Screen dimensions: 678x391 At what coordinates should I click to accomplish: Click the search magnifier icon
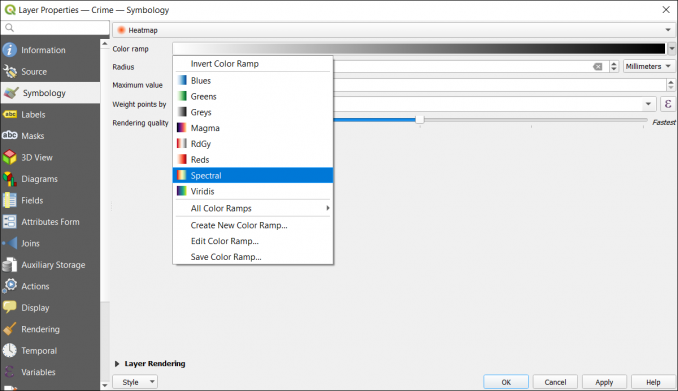click(9, 28)
